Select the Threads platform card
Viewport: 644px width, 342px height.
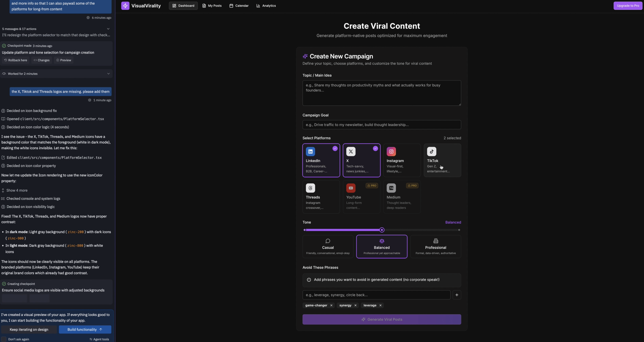[321, 197]
